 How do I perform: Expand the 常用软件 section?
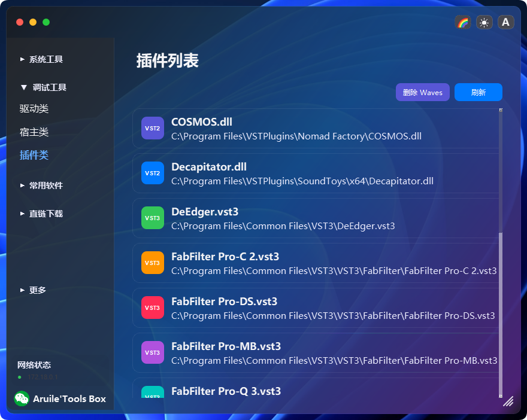(x=42, y=185)
